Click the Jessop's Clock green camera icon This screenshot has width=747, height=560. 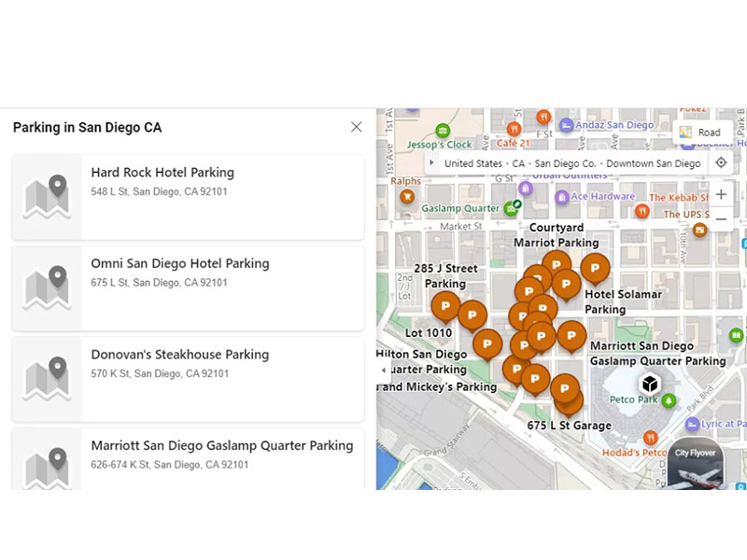[443, 131]
